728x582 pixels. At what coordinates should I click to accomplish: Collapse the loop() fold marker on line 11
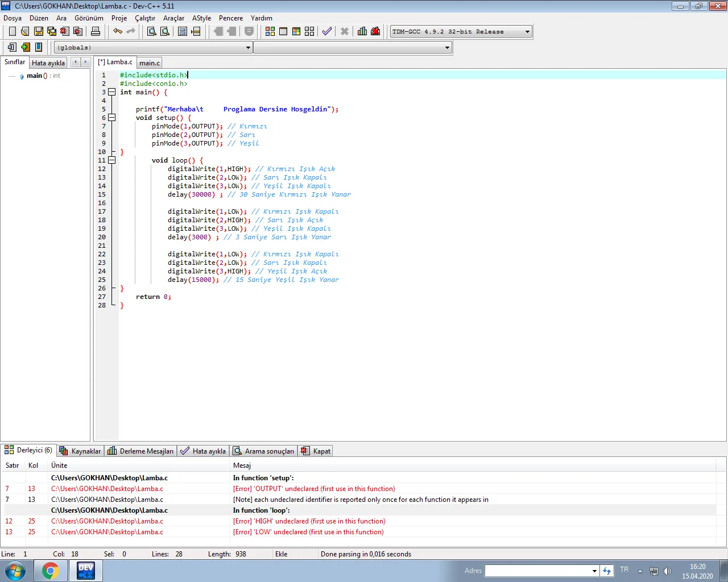click(x=112, y=160)
